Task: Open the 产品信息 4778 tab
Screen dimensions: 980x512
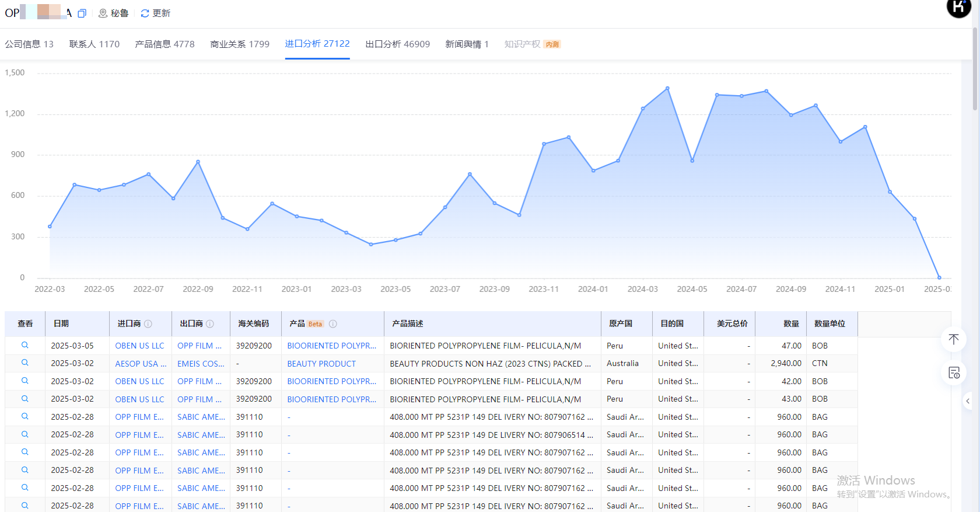Action: 164,44
